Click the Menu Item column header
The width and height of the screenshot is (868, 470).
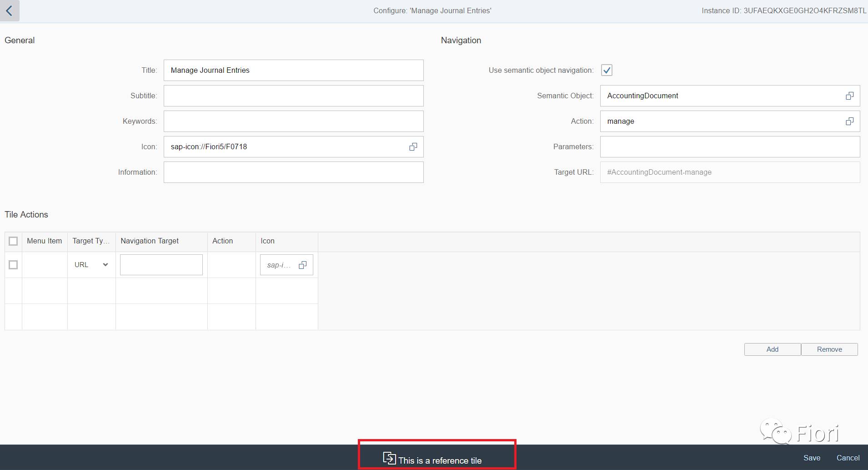[44, 241]
